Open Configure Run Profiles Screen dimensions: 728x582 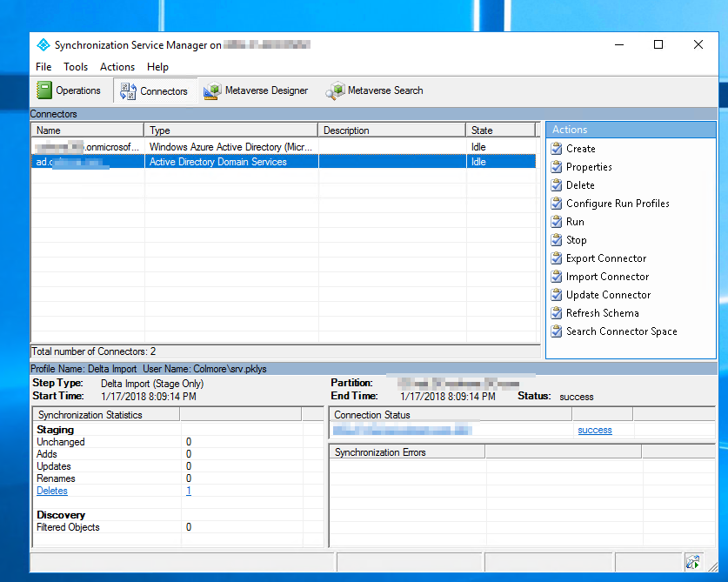pyautogui.click(x=618, y=204)
